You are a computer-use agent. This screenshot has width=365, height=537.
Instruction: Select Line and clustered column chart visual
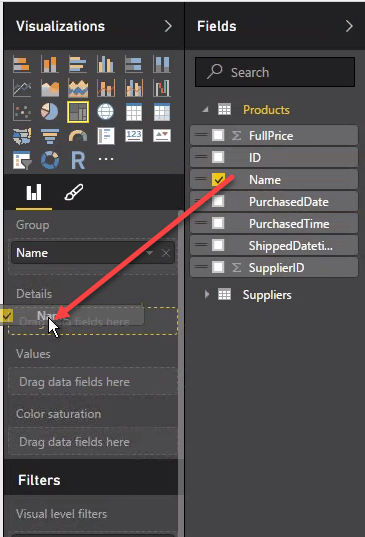pos(134,88)
